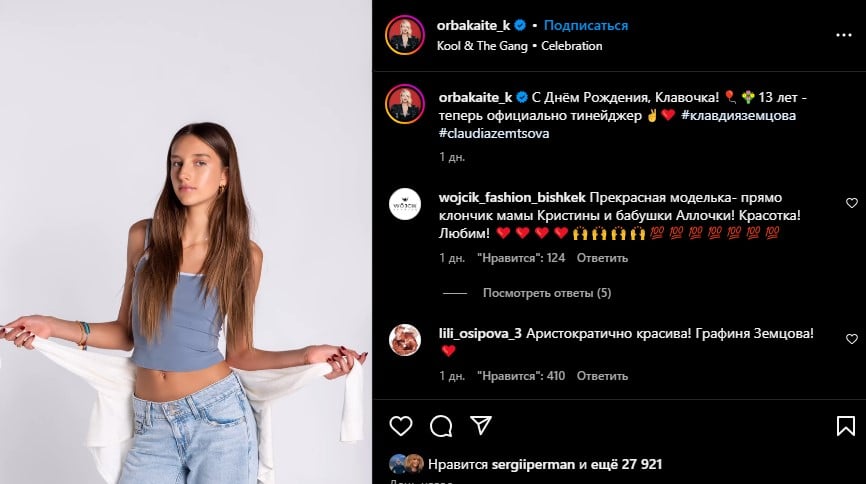866x484 pixels.
Task: Open Kool & The Gang Celebration audio
Action: (519, 46)
